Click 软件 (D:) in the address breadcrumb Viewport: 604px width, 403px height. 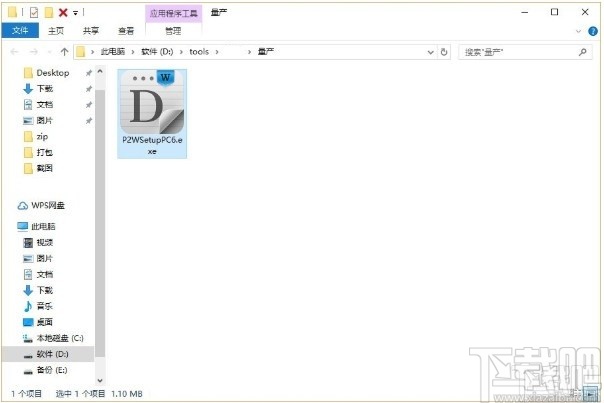click(x=157, y=52)
